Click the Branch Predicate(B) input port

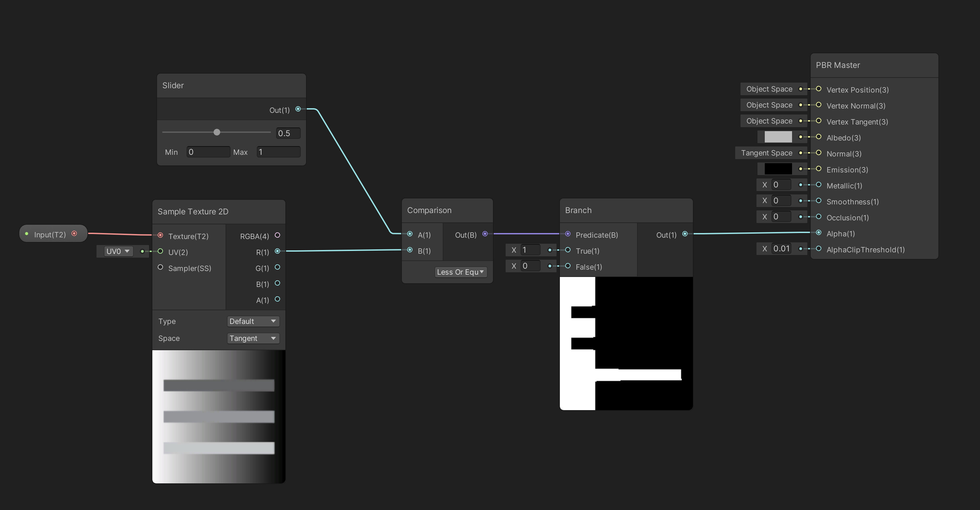click(x=568, y=234)
